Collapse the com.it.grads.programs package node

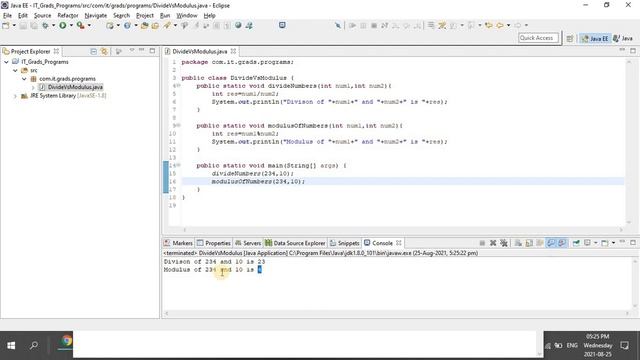tap(24, 79)
